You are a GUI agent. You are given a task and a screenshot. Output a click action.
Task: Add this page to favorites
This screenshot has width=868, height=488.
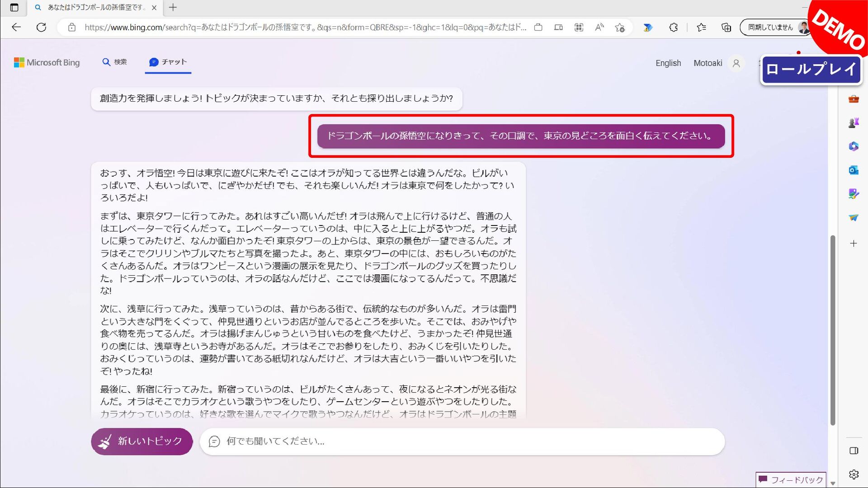(620, 27)
